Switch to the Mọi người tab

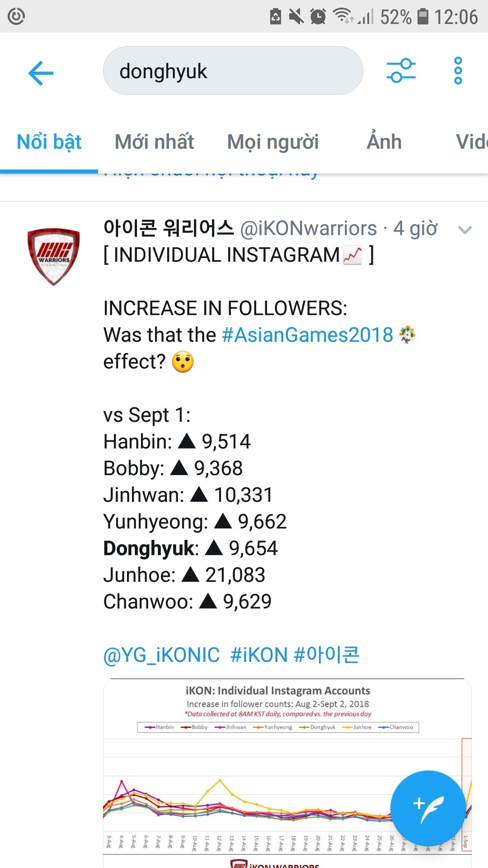tap(273, 142)
